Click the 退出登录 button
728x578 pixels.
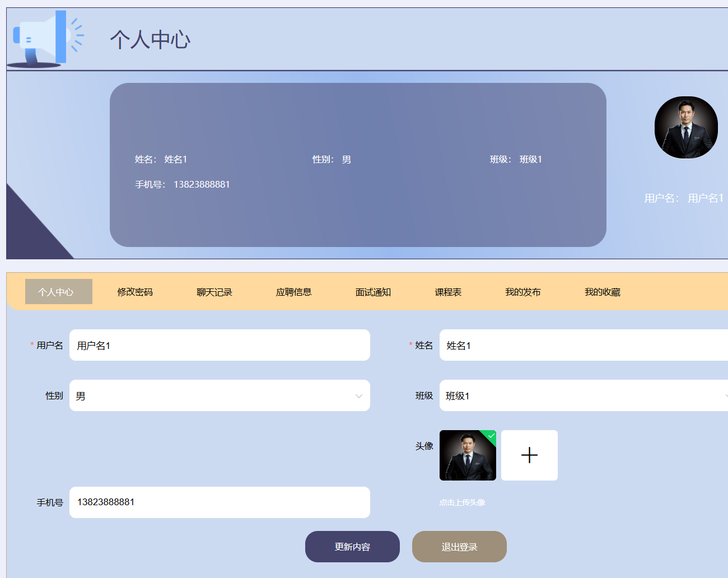[x=459, y=547]
